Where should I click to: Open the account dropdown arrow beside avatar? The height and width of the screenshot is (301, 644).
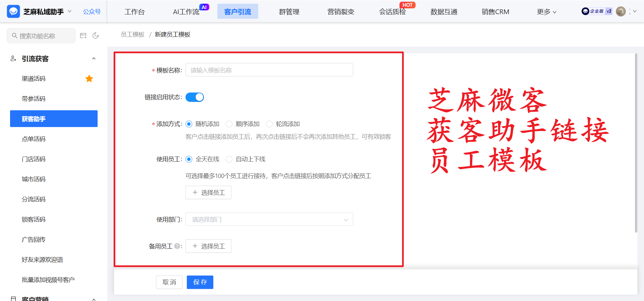pos(635,11)
